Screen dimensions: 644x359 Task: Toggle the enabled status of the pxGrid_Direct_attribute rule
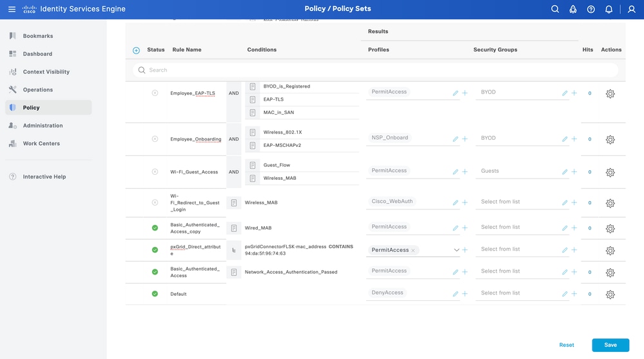[155, 249]
